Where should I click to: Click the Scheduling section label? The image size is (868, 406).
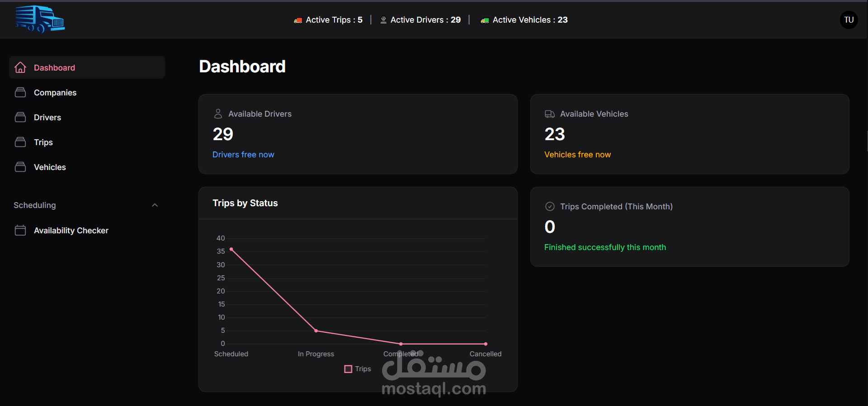click(x=35, y=205)
